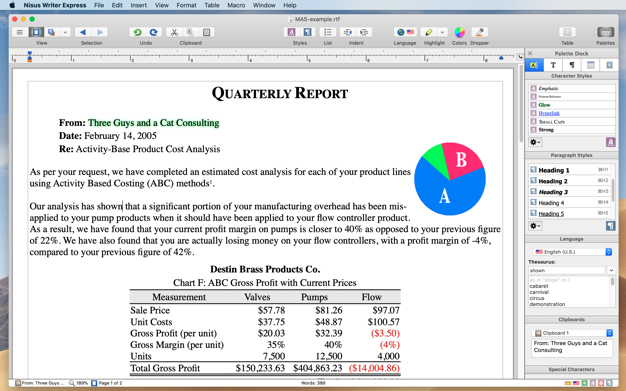Viewport: 626px width, 391px height.
Task: Decrease indent with toolbar icon
Action: pos(348,32)
